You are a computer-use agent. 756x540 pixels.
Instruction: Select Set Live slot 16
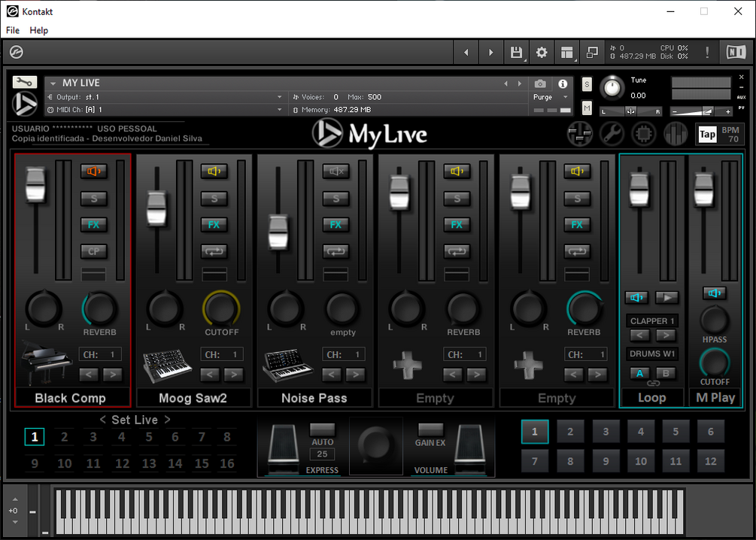[227, 463]
